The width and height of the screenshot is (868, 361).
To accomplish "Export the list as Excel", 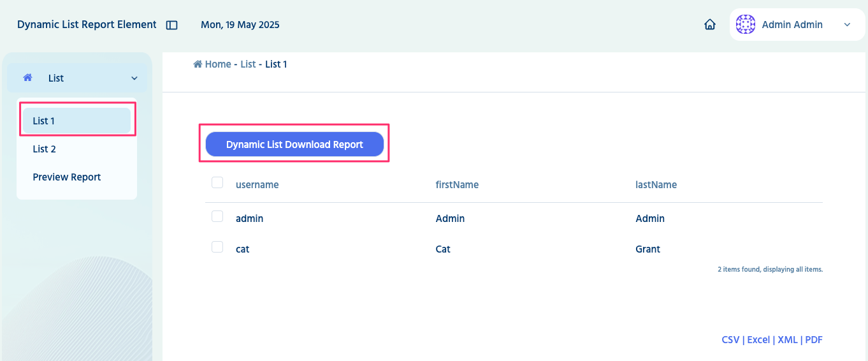I will pos(758,340).
